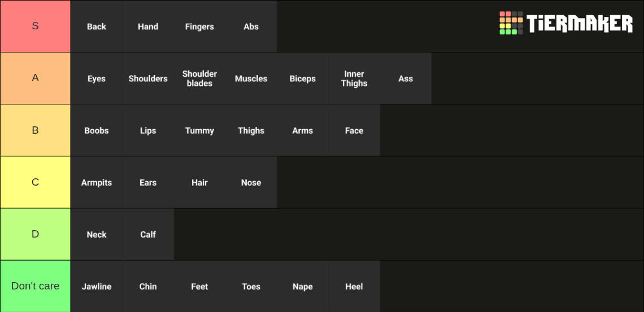This screenshot has height=312, width=644.
Task: Click the Shoulder blades tile
Action: (199, 78)
